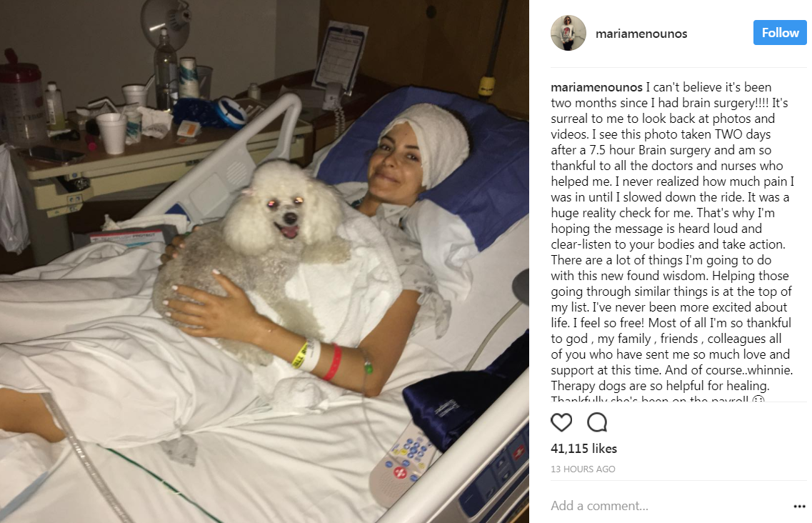
Task: Follow mariamenounos with the blue Follow button
Action: point(780,33)
